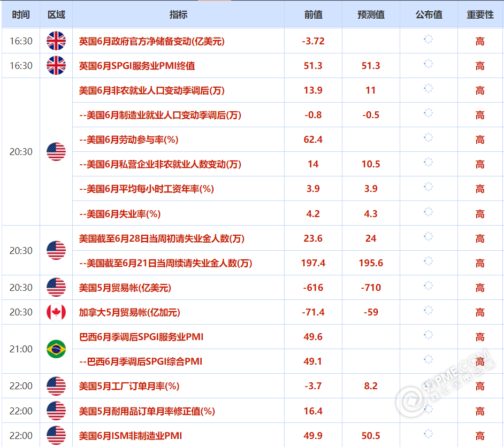This screenshot has height=447, width=504.
Task: Click the loading spinner for 美国6月ISM非制造业PMI
Action: pos(429,434)
